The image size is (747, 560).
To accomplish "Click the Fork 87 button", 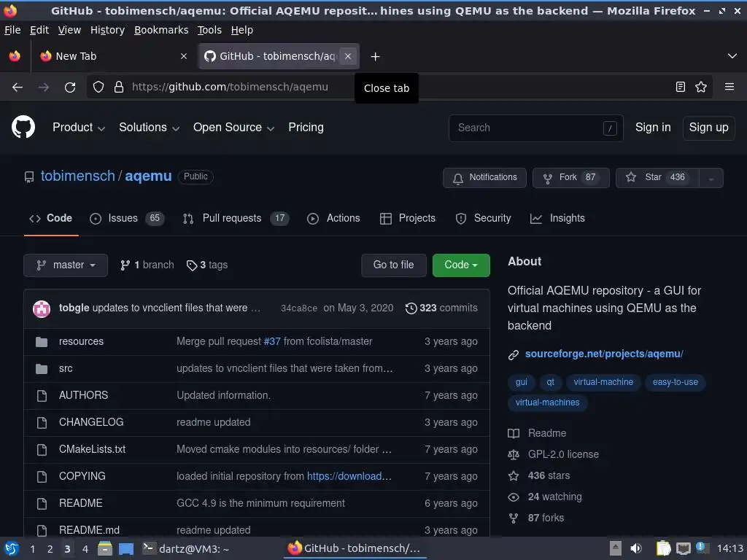I will click(x=570, y=178).
